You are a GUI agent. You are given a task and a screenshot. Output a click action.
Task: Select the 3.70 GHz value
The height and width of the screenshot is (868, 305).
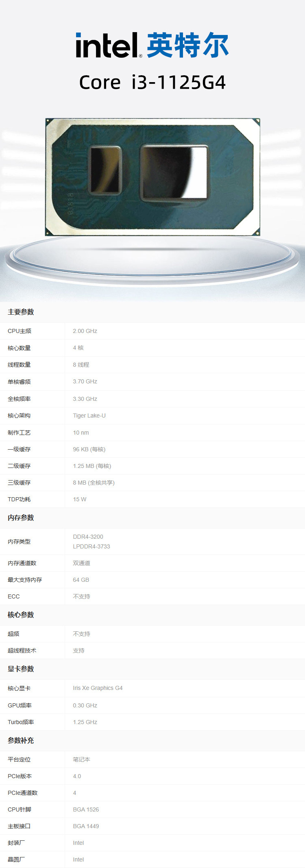85,381
